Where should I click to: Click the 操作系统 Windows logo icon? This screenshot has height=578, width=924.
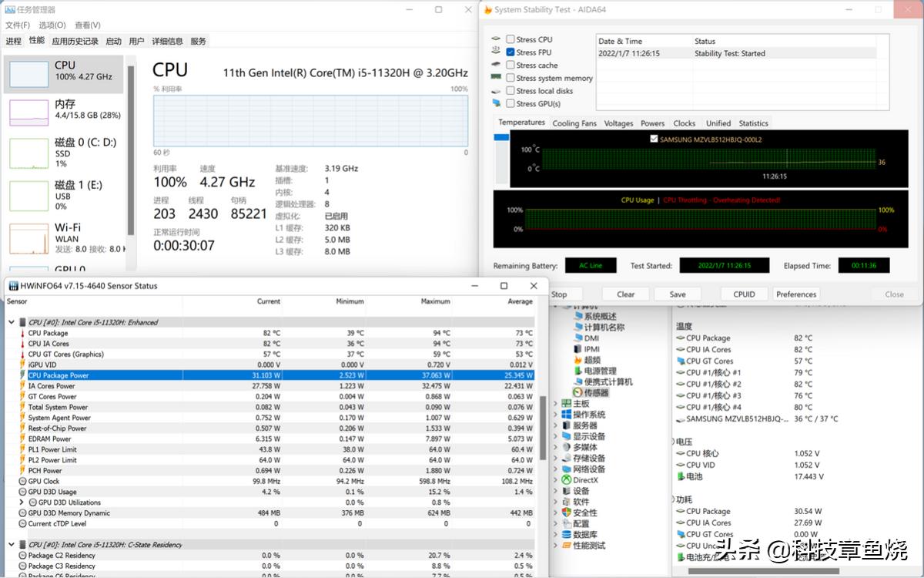point(567,415)
